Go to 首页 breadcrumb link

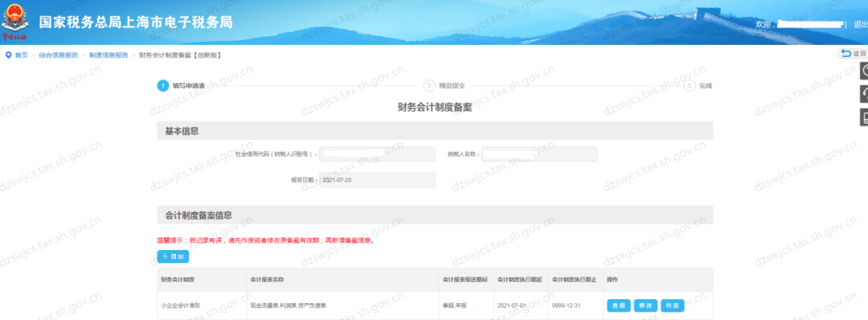coord(21,55)
